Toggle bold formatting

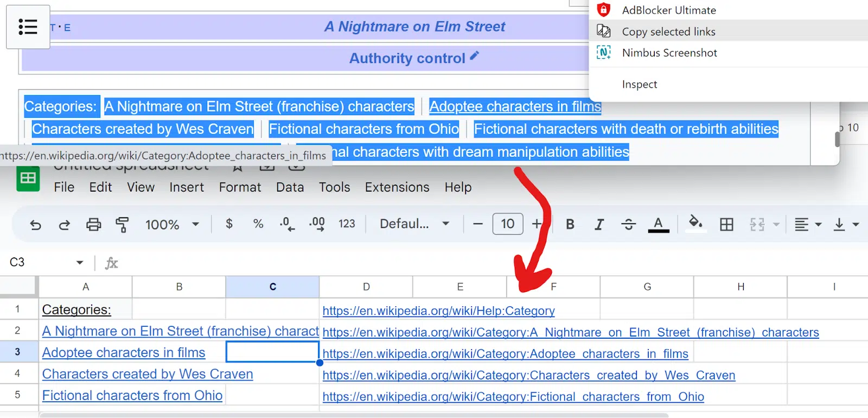570,224
